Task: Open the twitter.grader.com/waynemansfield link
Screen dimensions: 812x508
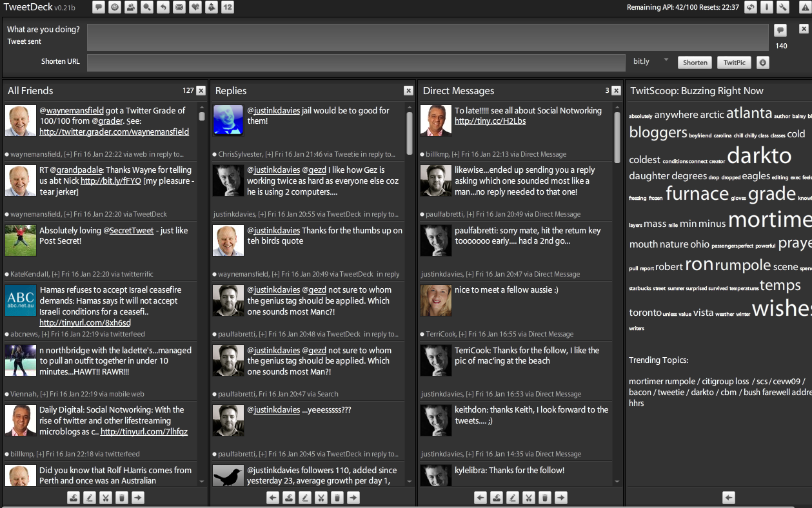Action: coord(114,132)
